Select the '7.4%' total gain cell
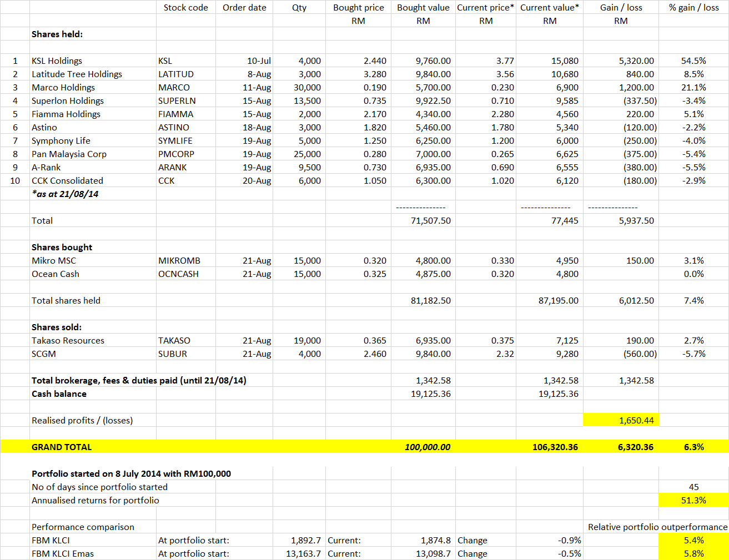 tap(694, 300)
